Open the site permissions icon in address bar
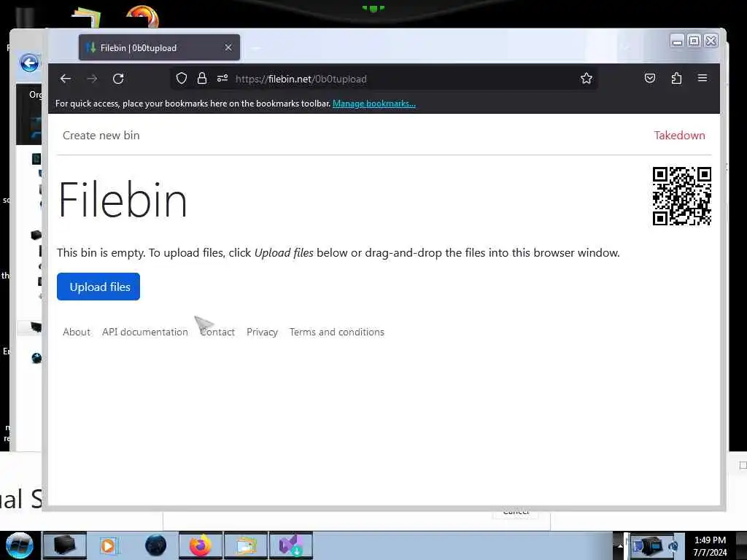 pos(222,79)
